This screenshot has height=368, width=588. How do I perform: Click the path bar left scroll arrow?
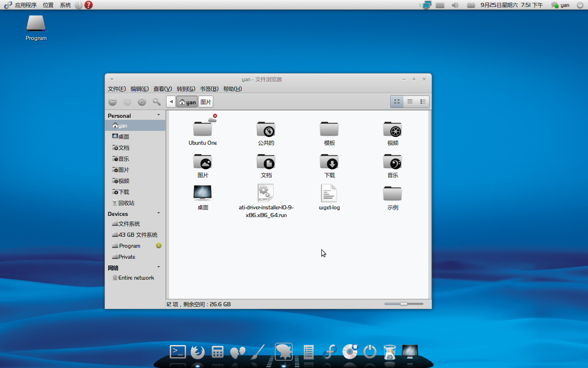coord(171,102)
